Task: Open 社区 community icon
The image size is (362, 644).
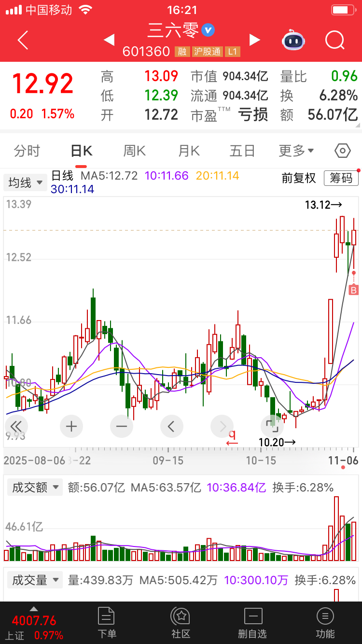Action: tap(181, 623)
